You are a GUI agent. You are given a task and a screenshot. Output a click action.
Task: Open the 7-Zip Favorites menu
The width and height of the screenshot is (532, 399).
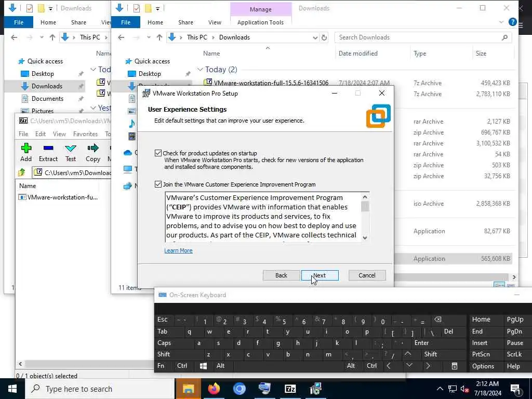[85, 134]
